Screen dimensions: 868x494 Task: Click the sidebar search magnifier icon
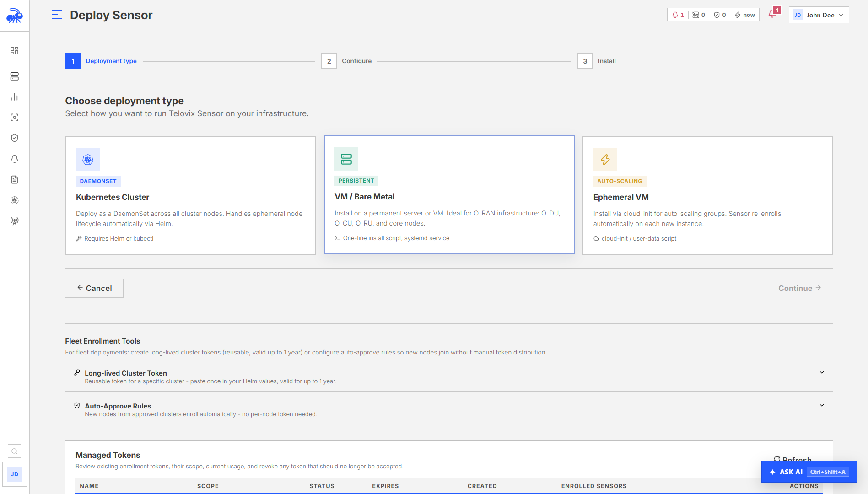pyautogui.click(x=15, y=451)
